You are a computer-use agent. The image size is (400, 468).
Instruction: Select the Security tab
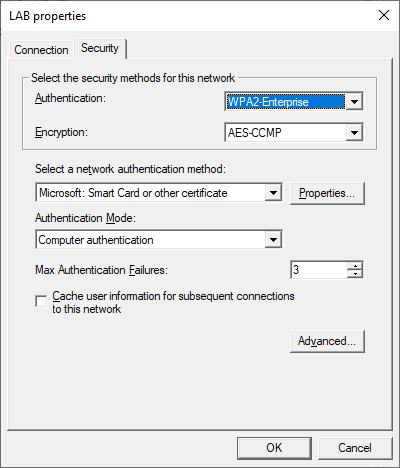pyautogui.click(x=100, y=48)
